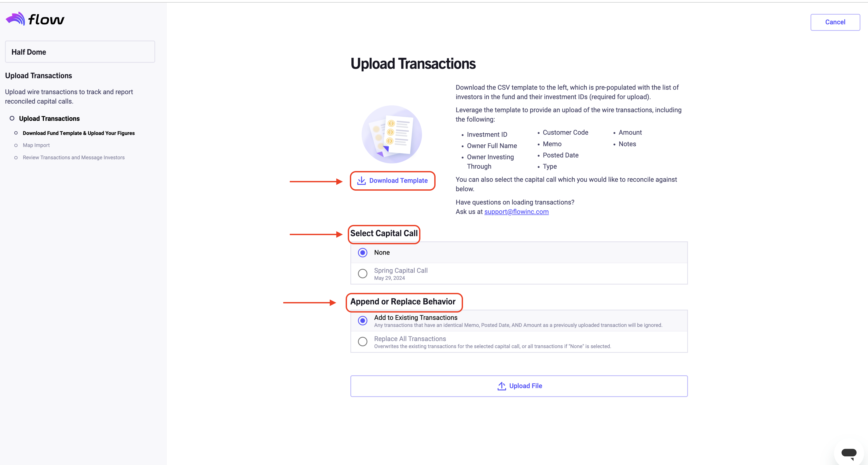Click the Upload File button
This screenshot has height=465, width=868.
click(x=519, y=386)
